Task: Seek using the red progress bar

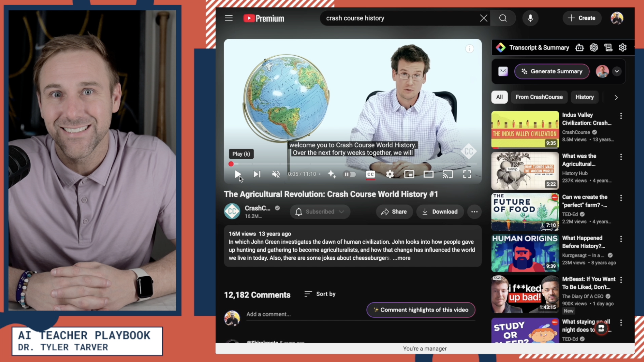Action: pyautogui.click(x=353, y=164)
